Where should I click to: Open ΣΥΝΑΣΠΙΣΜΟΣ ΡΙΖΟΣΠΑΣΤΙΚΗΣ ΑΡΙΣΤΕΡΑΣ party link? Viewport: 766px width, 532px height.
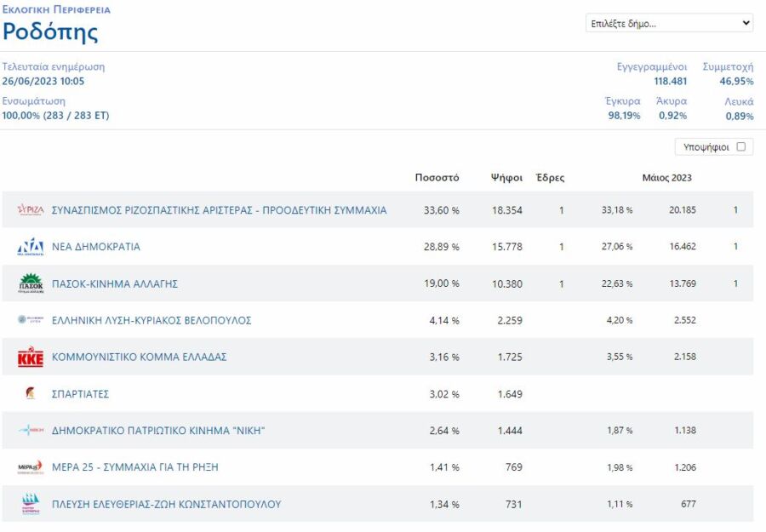[220, 210]
